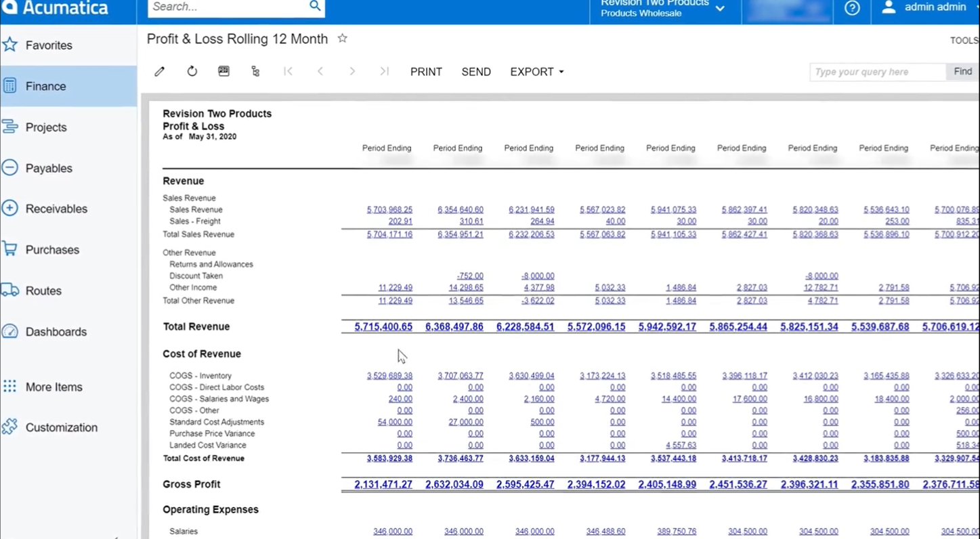Click the SEND button
Screen dimensions: 980x539
click(x=476, y=72)
